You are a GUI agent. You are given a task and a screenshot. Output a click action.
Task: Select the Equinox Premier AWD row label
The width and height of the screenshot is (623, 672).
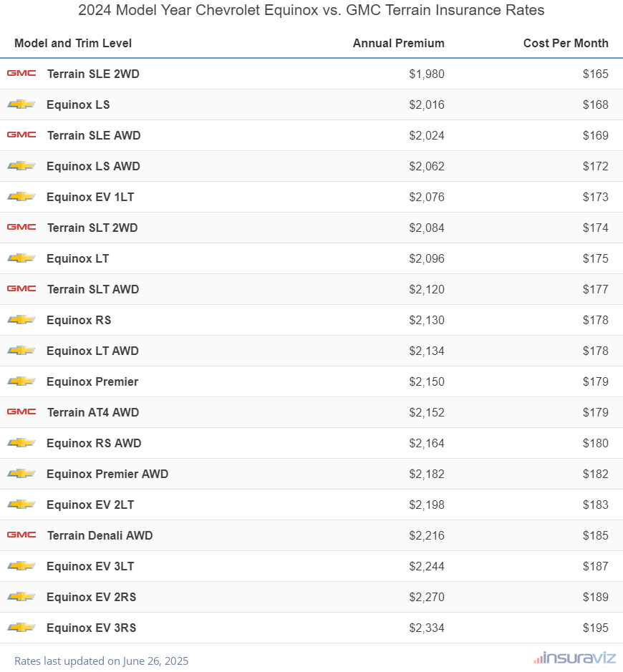(107, 474)
